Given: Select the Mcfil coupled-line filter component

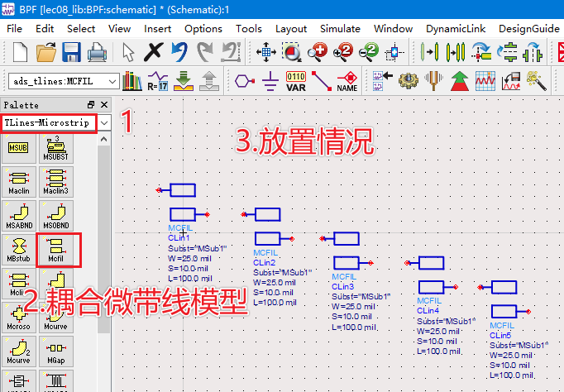Looking at the screenshot, I should click(55, 250).
